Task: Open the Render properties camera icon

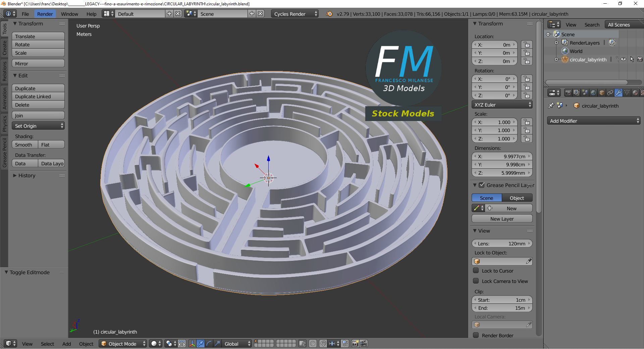Action: 568,93
